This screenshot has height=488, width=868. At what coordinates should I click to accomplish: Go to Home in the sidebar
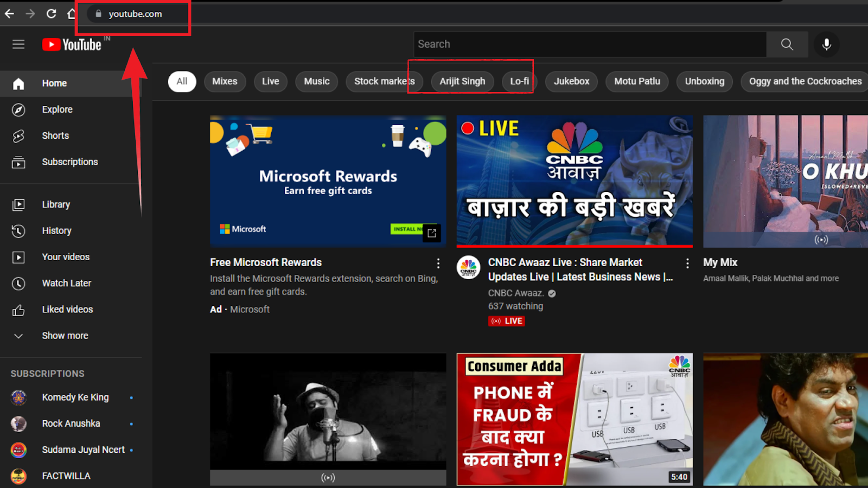click(x=71, y=84)
